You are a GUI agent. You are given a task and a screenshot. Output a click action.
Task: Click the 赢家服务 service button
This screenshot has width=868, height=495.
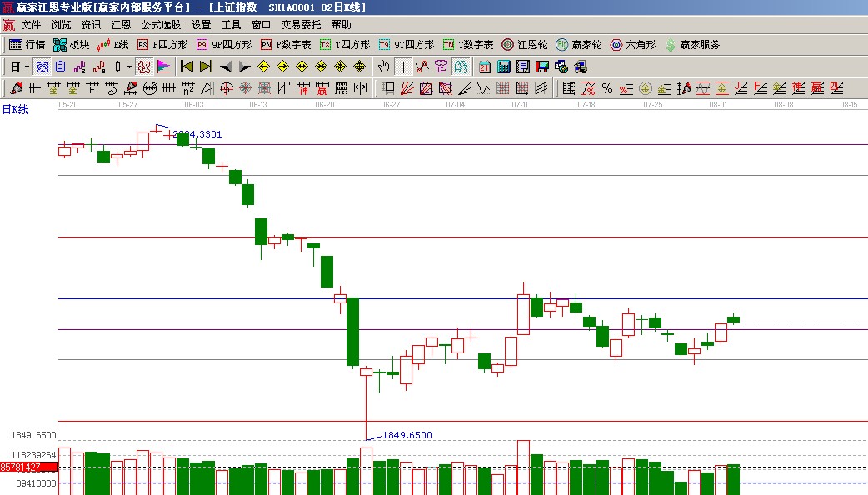click(691, 45)
